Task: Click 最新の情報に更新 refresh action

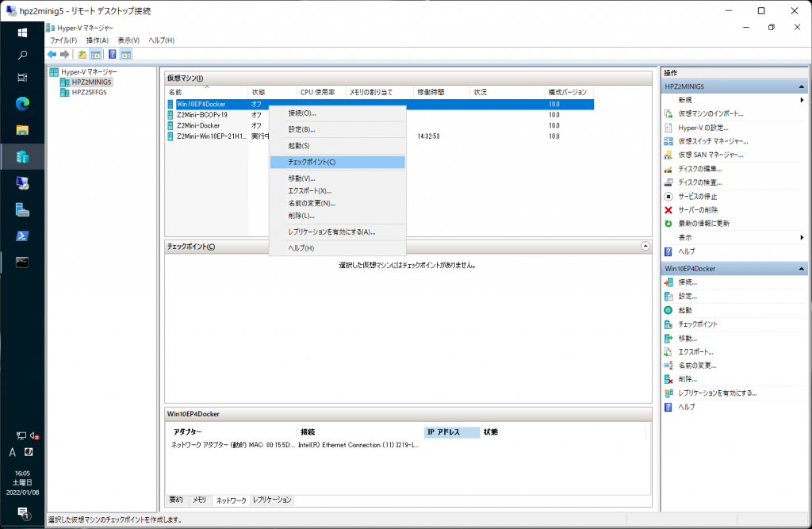Action: [704, 224]
